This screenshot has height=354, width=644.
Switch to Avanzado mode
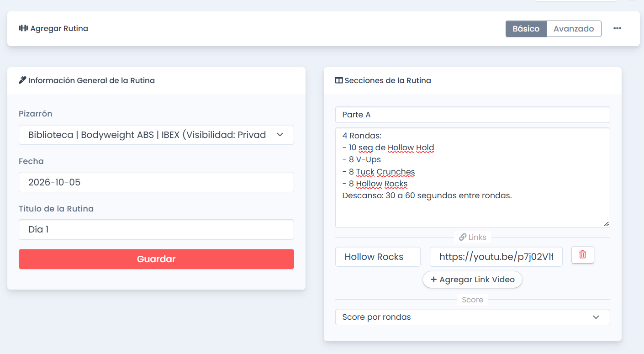pyautogui.click(x=574, y=29)
